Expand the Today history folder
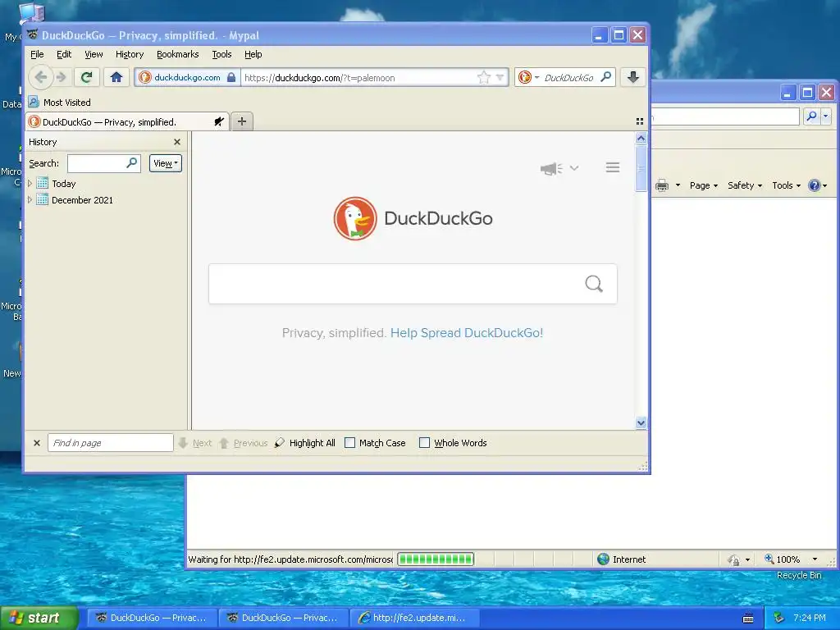The height and width of the screenshot is (630, 840). pyautogui.click(x=30, y=183)
